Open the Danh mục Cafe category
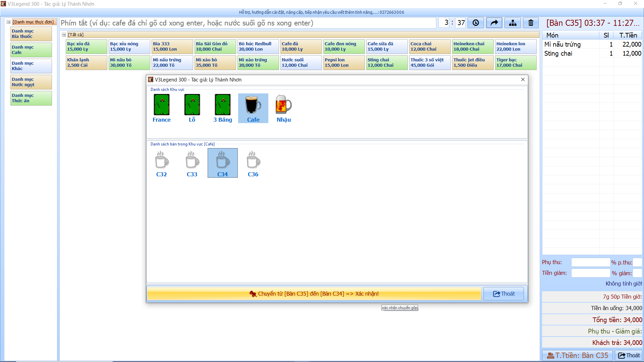Viewport: 644px width, 362px height. click(31, 50)
